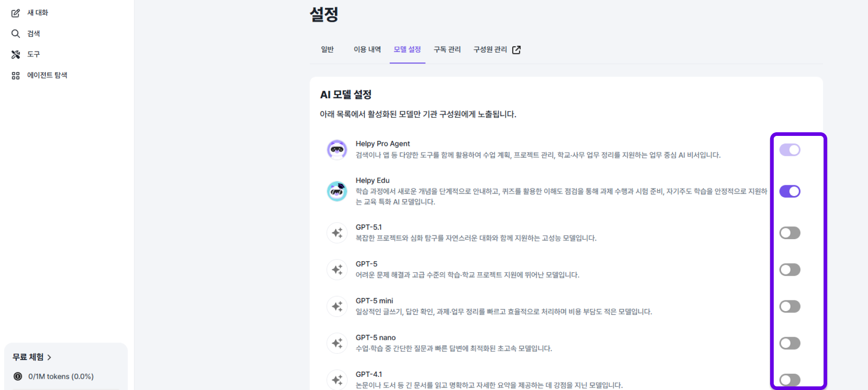
Task: Go to the 구독 관리 tab
Action: pos(447,49)
